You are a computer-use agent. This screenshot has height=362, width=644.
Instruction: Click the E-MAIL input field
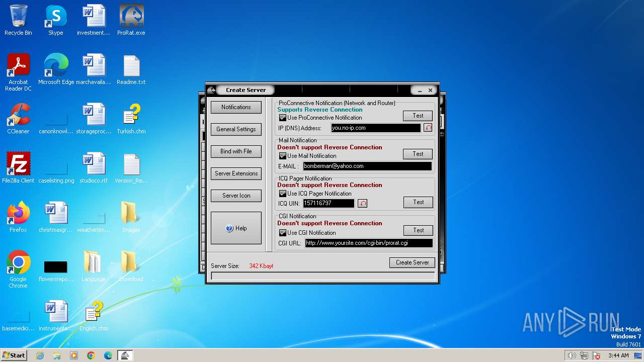367,166
